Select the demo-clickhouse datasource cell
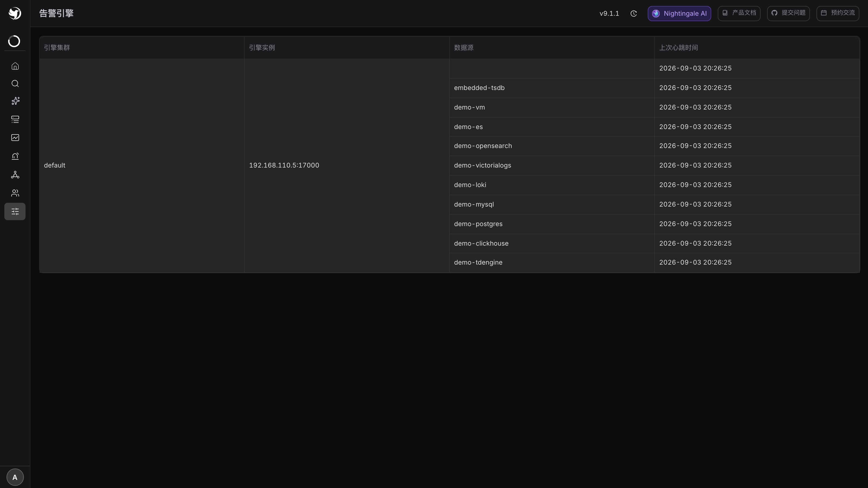The image size is (868, 488). (x=552, y=243)
